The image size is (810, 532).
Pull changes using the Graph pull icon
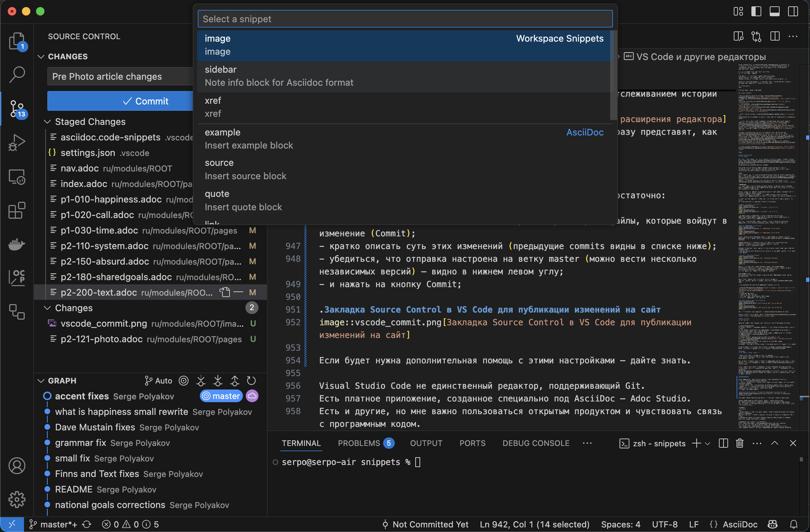(217, 380)
